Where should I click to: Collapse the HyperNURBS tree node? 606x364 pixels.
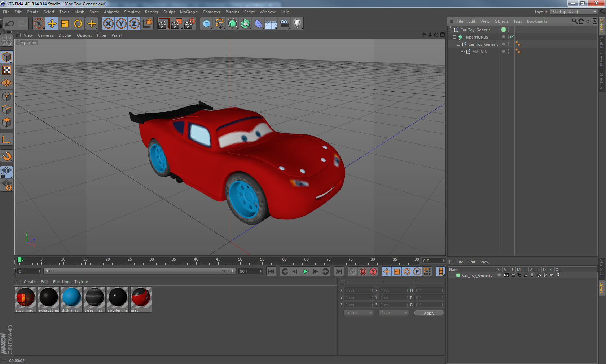(454, 37)
